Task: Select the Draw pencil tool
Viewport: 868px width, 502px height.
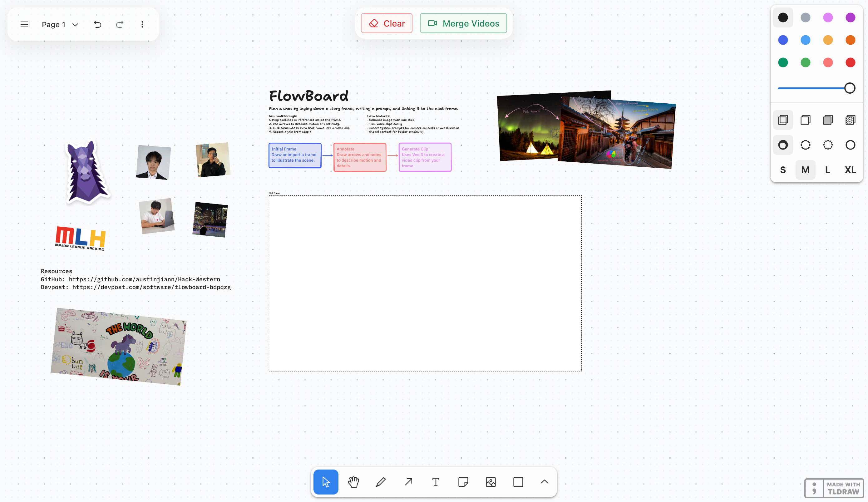Action: (x=381, y=482)
